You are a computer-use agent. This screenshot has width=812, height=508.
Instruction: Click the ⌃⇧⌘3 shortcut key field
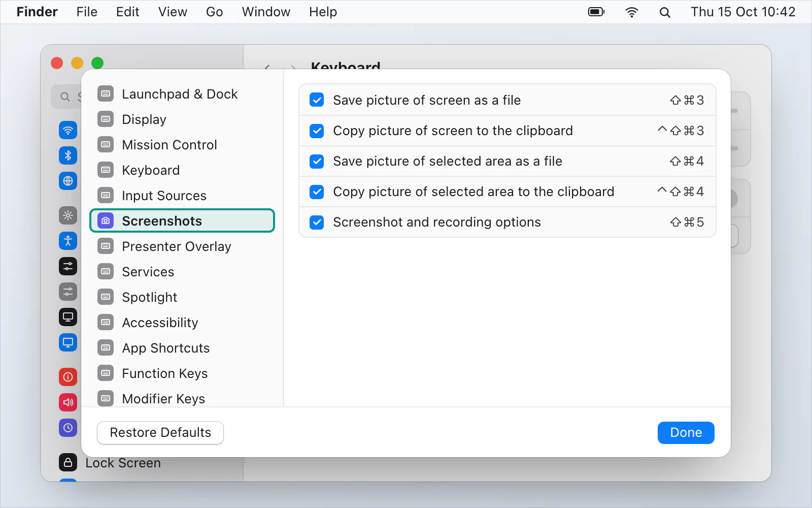(x=681, y=131)
